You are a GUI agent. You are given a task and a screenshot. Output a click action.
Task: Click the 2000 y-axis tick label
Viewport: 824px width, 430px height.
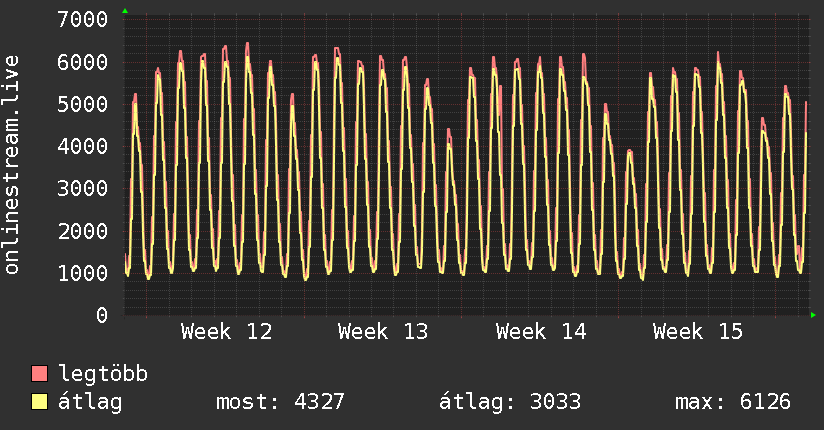[83, 231]
